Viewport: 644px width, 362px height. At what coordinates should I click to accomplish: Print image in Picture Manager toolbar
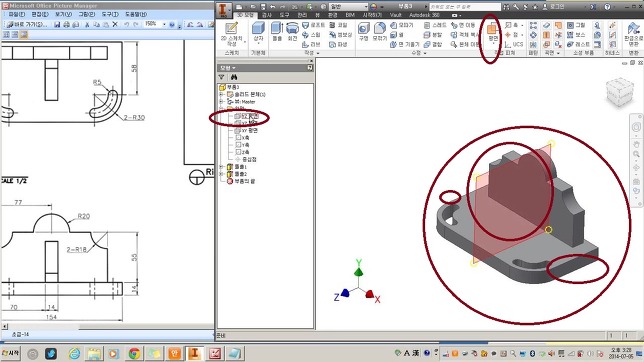(66, 25)
